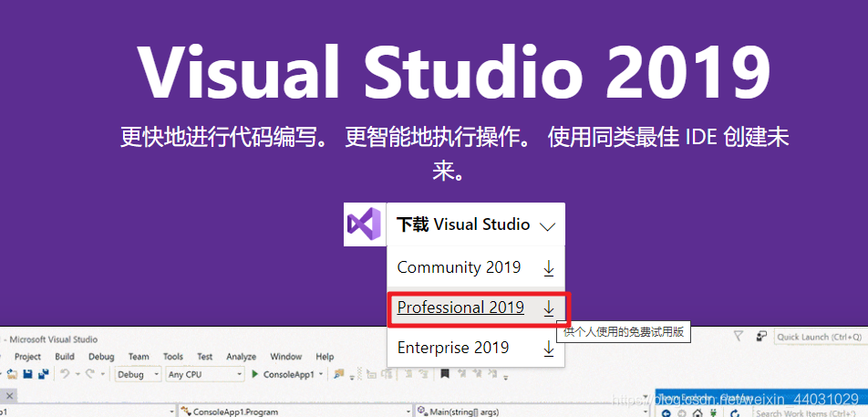Viewport: 868px width, 417px height.
Task: Open the Any CPU platform combo box
Action: [x=205, y=374]
